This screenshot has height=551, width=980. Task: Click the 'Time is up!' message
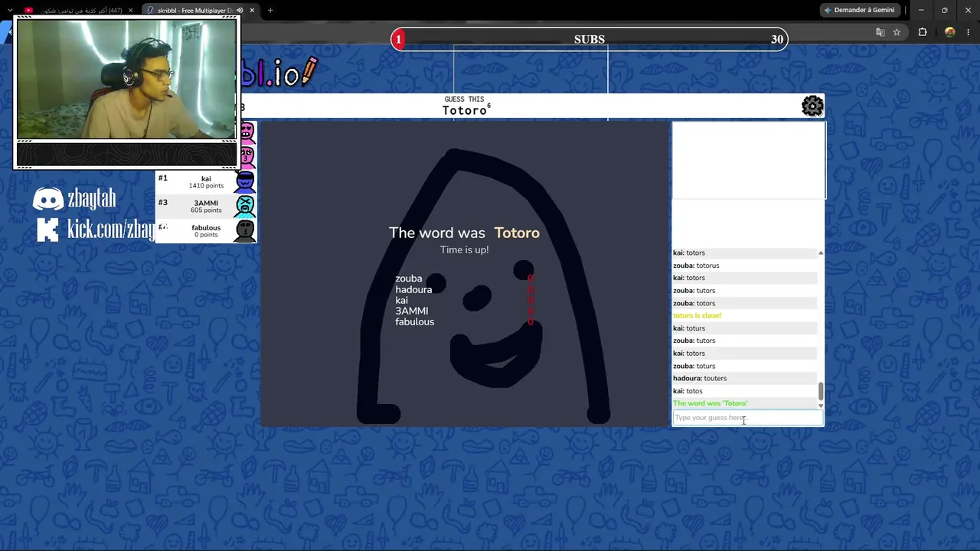(x=464, y=250)
